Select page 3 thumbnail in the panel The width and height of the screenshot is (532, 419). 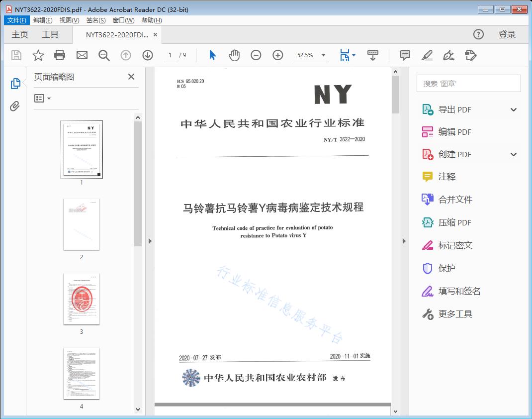click(81, 299)
